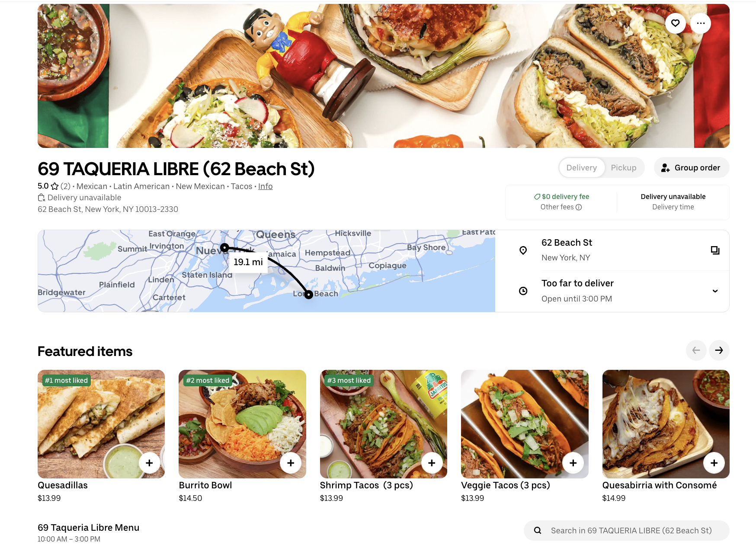Open the three-dots more options menu
Viewport: 756px width, 545px height.
click(x=701, y=23)
